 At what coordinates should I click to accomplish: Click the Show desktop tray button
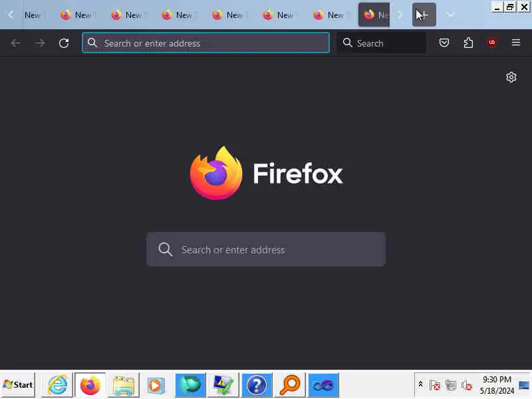(x=524, y=385)
